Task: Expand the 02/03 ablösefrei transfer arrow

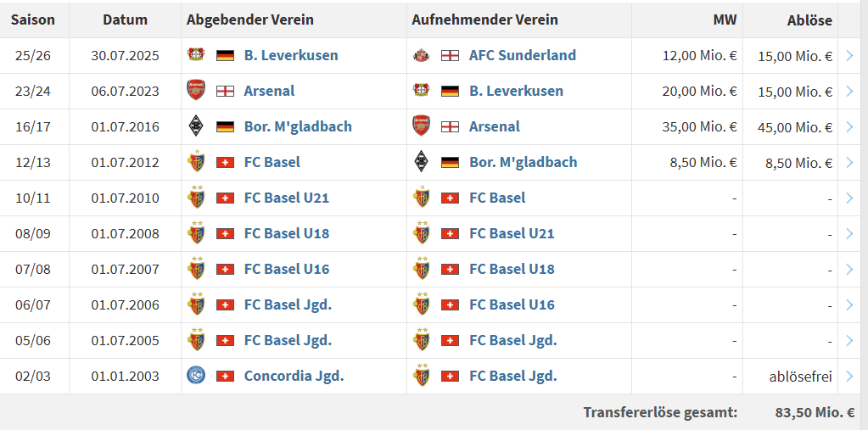Action: pos(850,376)
